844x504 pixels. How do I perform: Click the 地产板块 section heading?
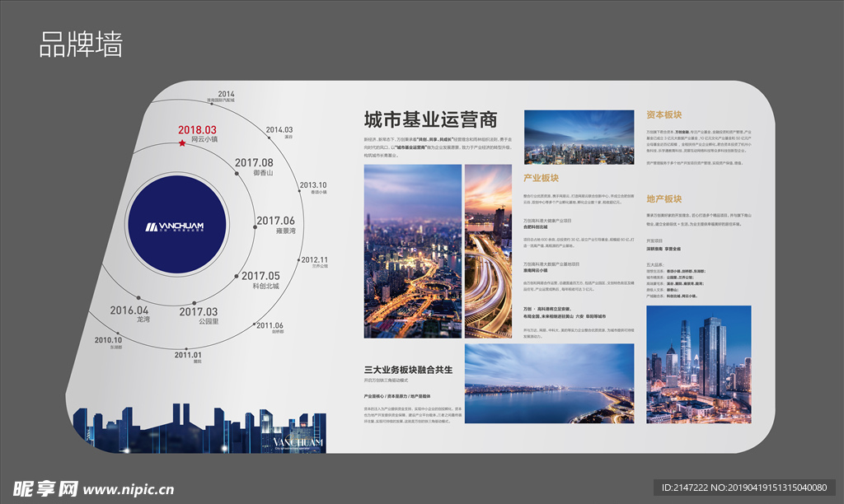tap(663, 199)
